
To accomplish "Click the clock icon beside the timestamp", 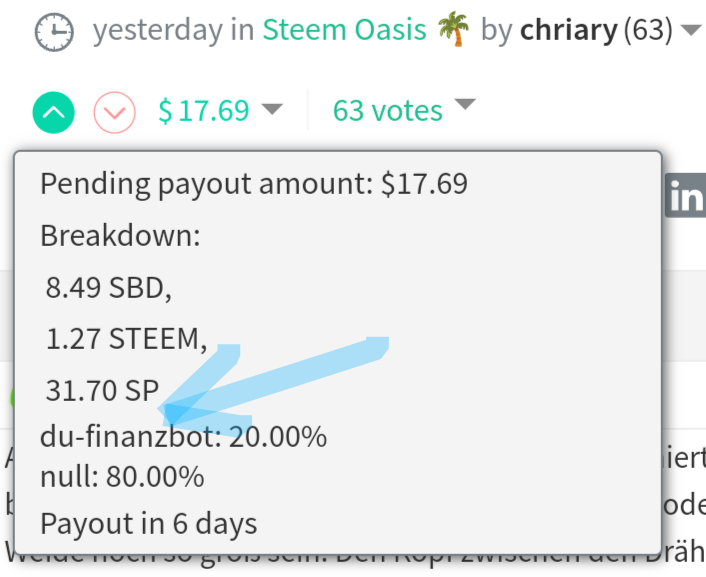I will tap(54, 32).
